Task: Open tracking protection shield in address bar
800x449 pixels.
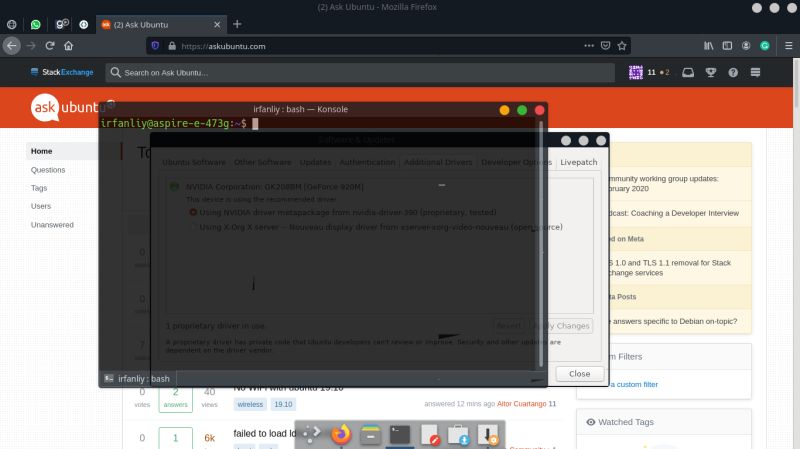Action: 155,46
